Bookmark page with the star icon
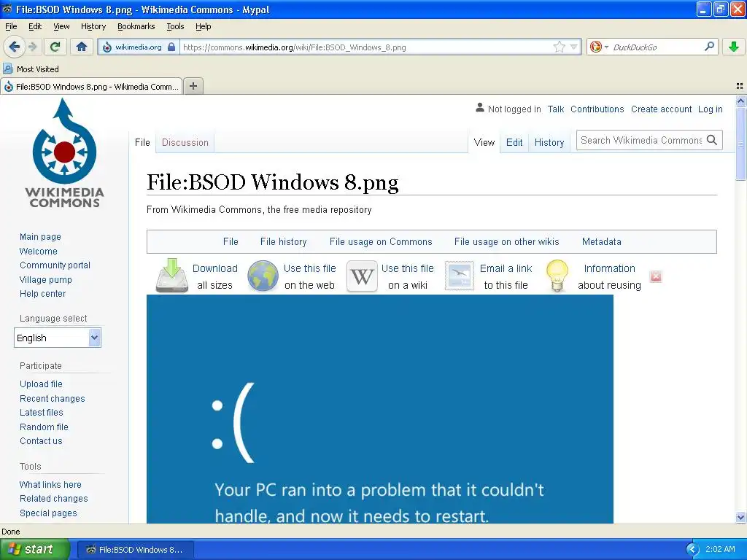747x560 pixels. (559, 47)
